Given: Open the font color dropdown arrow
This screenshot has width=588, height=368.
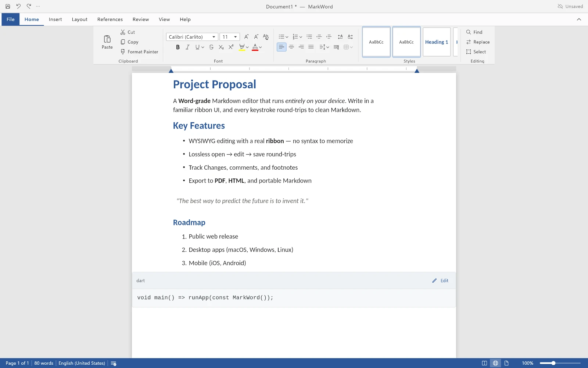Looking at the screenshot, I should coord(261,47).
